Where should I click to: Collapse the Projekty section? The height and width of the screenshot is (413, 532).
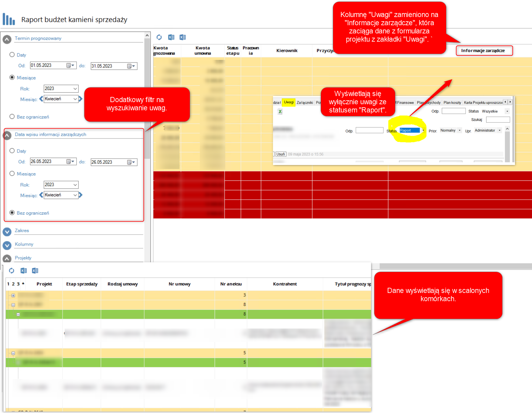coord(7,259)
